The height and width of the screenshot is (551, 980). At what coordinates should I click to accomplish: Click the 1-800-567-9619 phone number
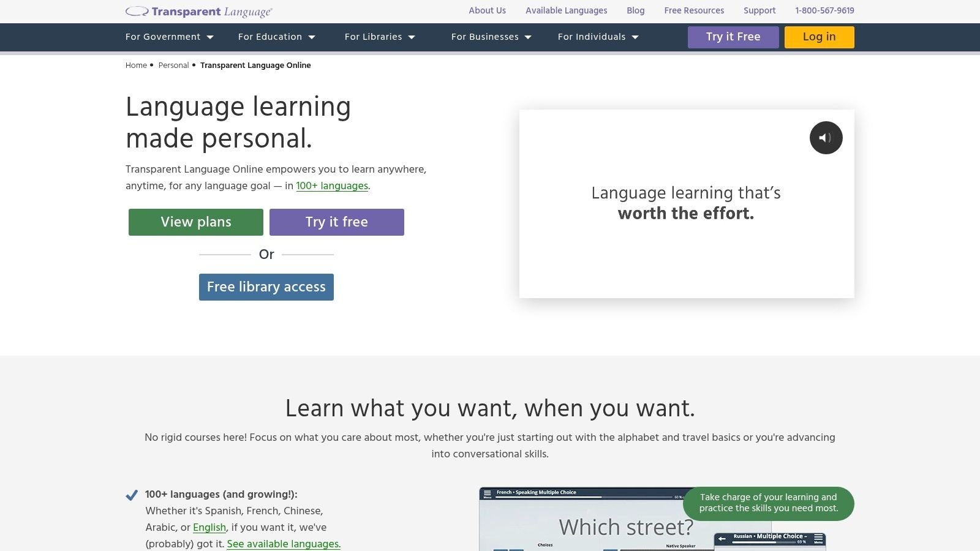pos(824,10)
